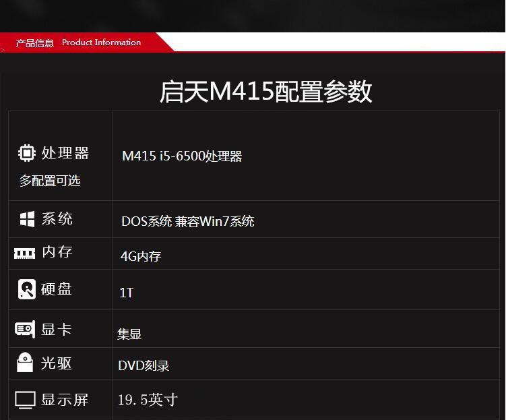Click the 内存 label

click(57, 252)
